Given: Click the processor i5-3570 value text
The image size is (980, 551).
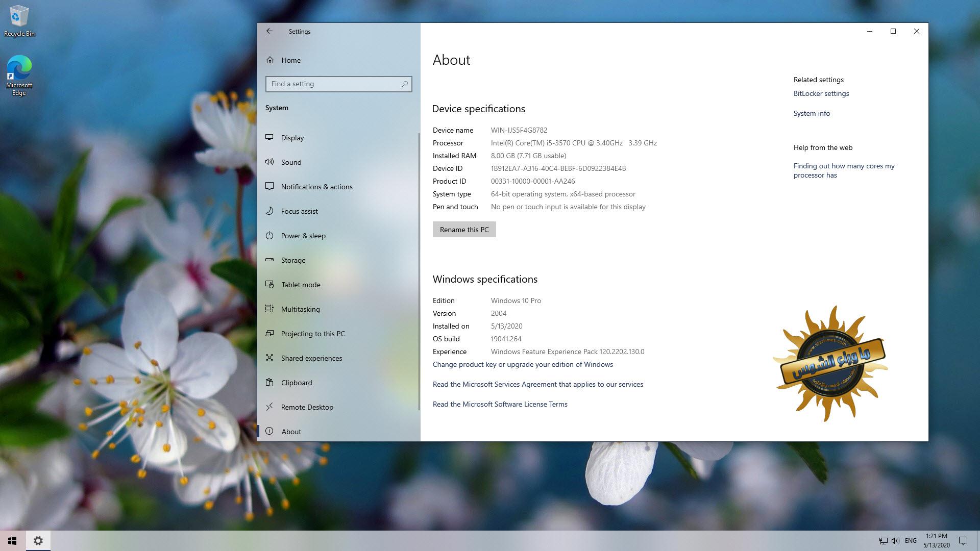Looking at the screenshot, I should coord(574,143).
